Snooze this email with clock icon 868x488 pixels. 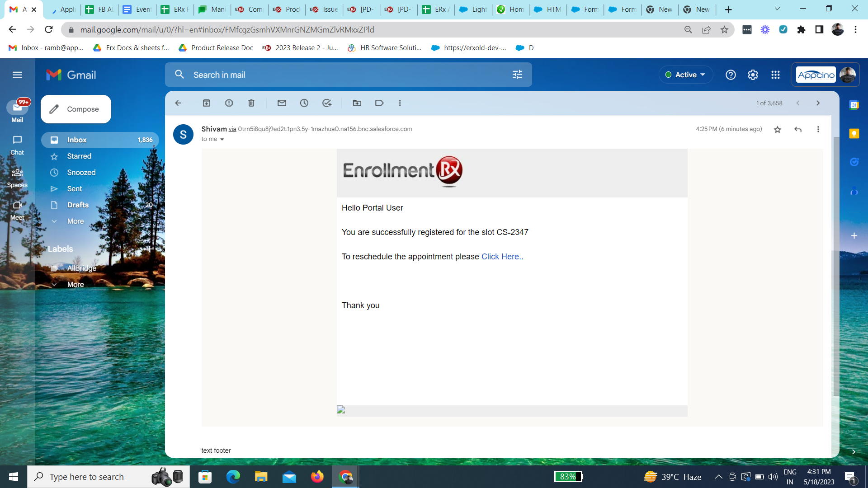pos(304,103)
